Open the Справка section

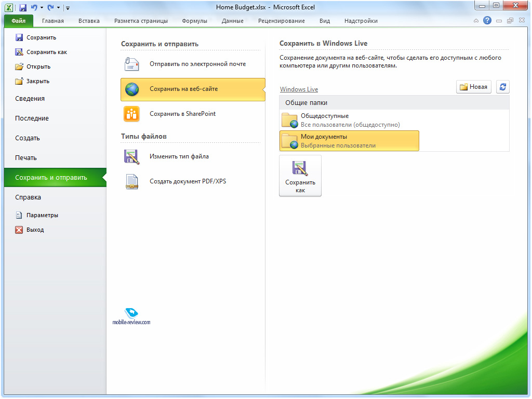[28, 197]
